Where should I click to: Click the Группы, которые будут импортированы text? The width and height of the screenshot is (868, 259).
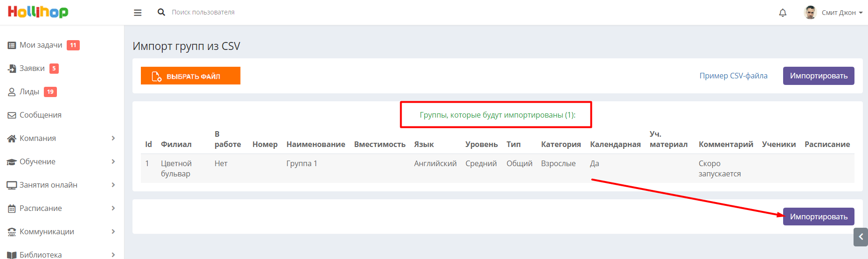point(498,115)
